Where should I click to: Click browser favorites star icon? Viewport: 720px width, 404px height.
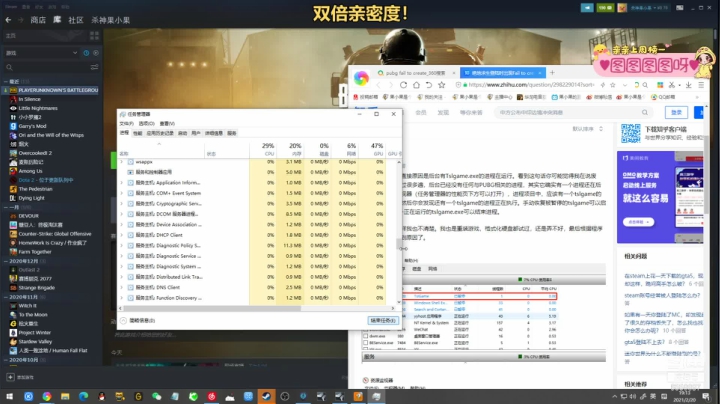[x=442, y=85]
